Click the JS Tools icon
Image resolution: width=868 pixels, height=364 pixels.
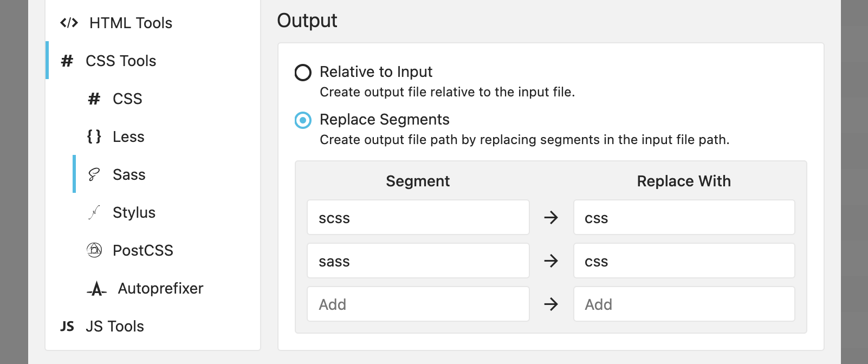tap(67, 326)
